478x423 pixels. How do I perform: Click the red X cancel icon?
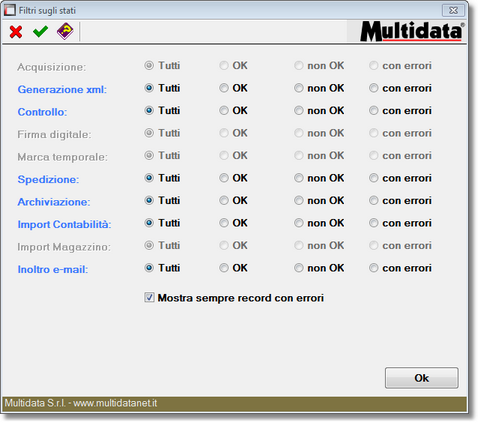[x=16, y=32]
